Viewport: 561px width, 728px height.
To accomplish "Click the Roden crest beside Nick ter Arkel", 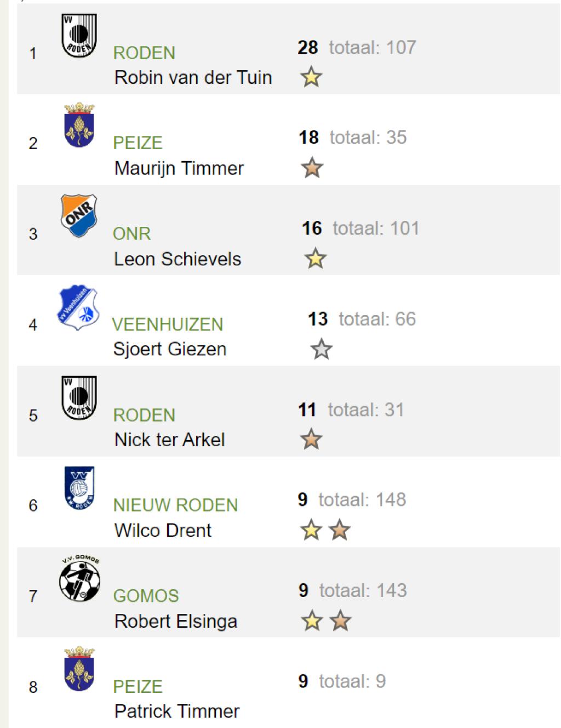I will [x=79, y=398].
